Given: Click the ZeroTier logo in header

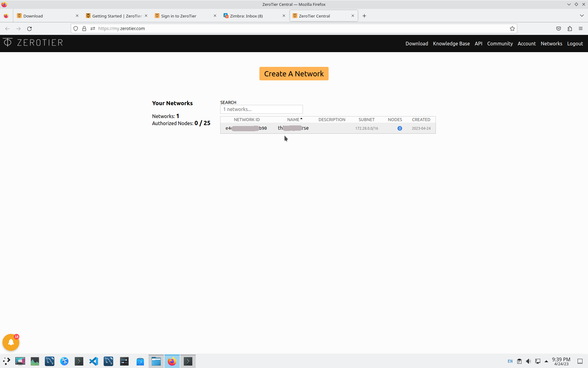Looking at the screenshot, I should click(33, 43).
